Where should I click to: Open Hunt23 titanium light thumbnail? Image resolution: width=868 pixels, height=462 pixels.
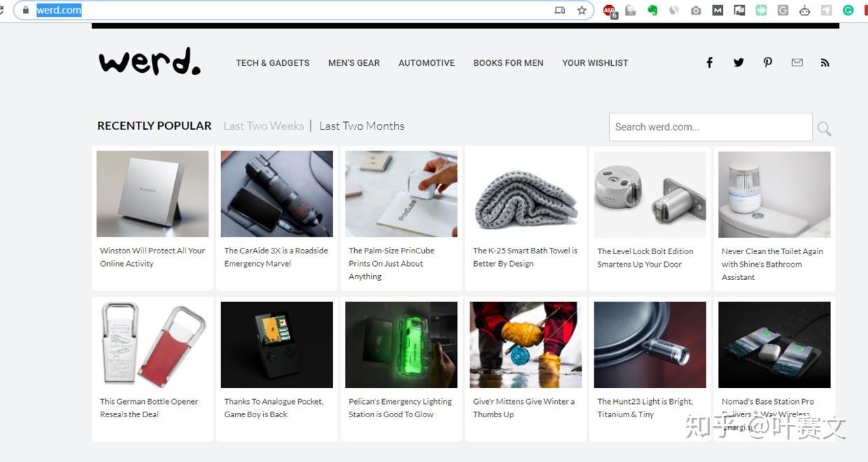[650, 344]
